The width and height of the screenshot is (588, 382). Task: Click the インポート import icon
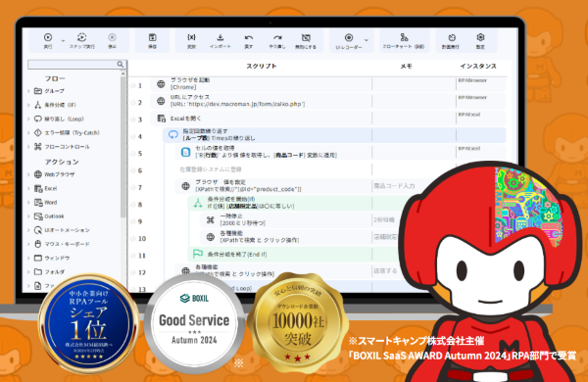[x=220, y=37]
